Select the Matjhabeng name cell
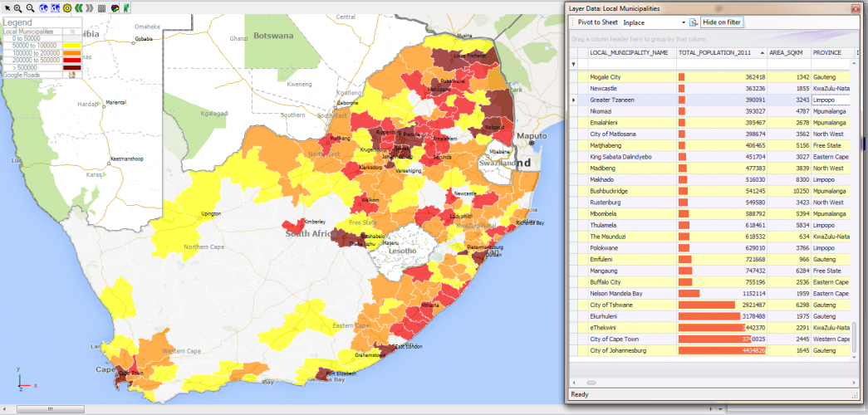Screen dimensions: 868x415 [x=633, y=145]
